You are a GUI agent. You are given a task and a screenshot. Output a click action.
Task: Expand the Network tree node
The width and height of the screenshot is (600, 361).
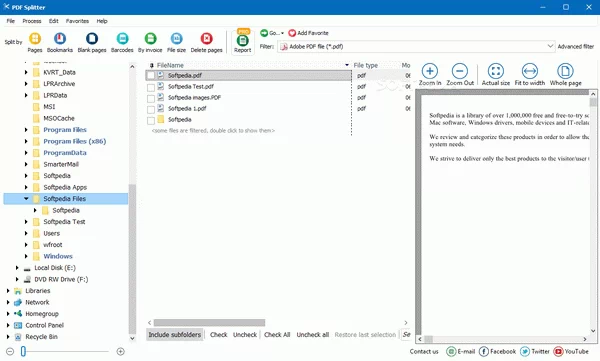(8, 302)
